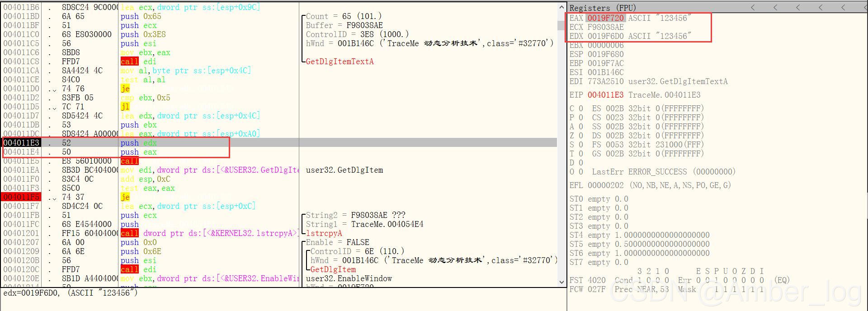
Task: Select the LastErr ERROR_SUCCESS entry
Action: pos(664,172)
